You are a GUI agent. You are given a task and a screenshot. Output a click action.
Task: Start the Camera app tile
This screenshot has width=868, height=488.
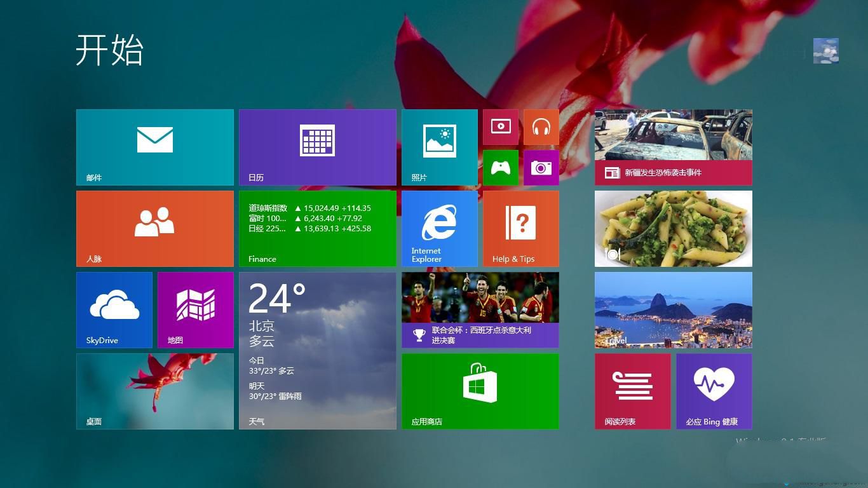coord(541,168)
